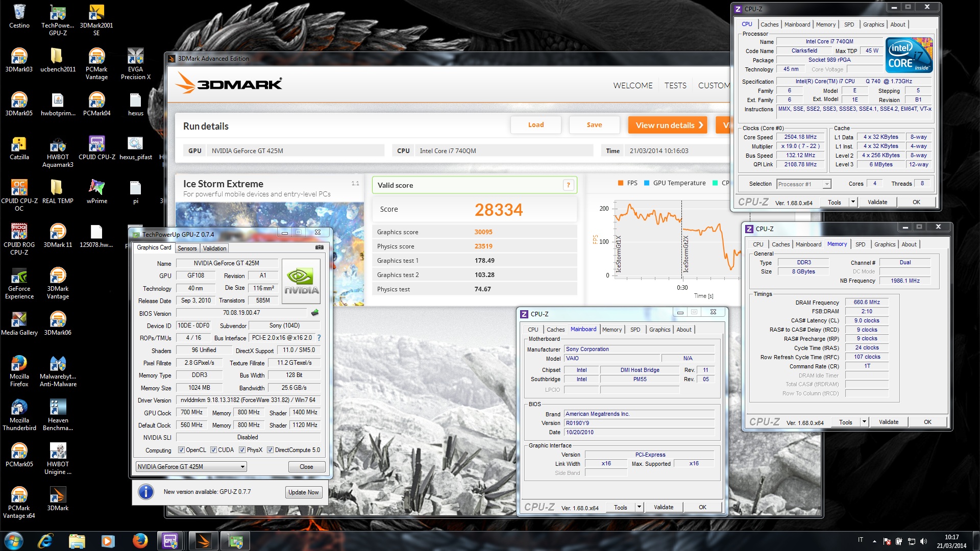Click the taskbar volume speaker icon
Image resolution: width=980 pixels, height=551 pixels.
[x=923, y=541]
